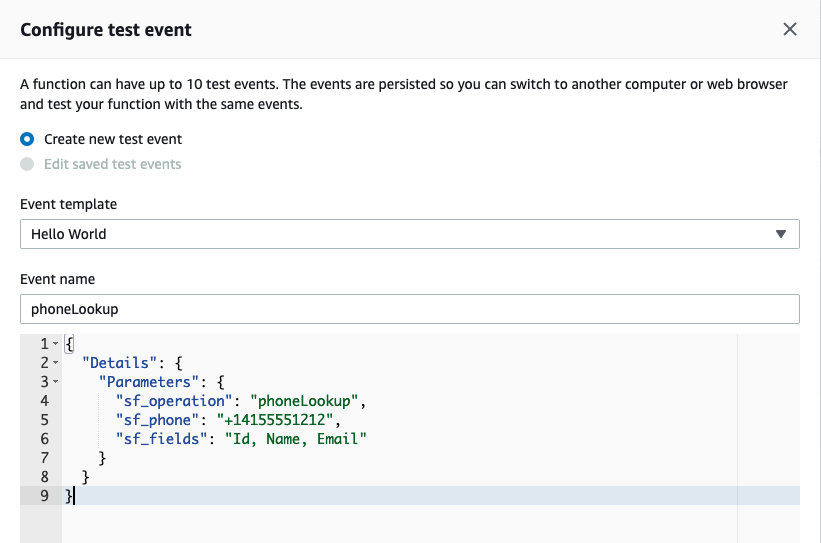Click the "sf_phone" key on line 5
The image size is (821, 543).
[157, 420]
